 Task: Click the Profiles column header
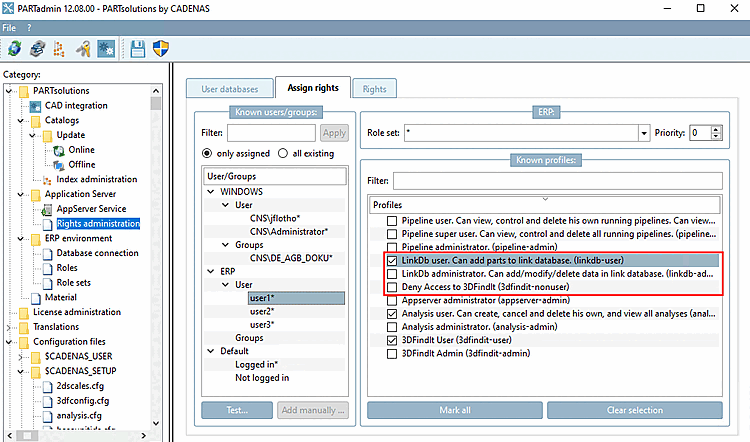click(544, 205)
